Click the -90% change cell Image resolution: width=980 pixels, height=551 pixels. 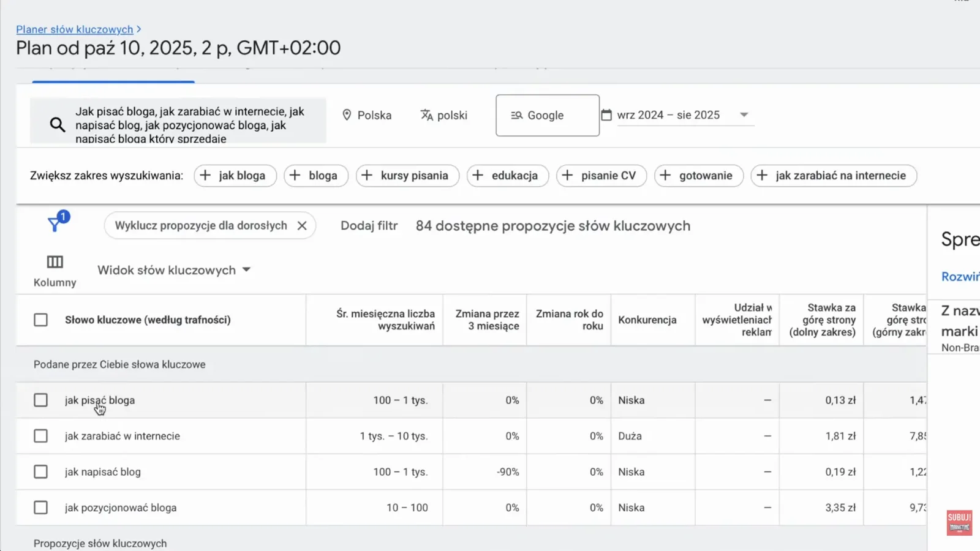click(x=508, y=472)
